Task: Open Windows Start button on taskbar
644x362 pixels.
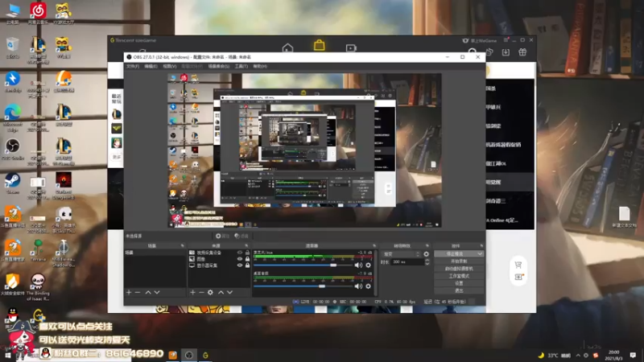Action: [x=8, y=355]
